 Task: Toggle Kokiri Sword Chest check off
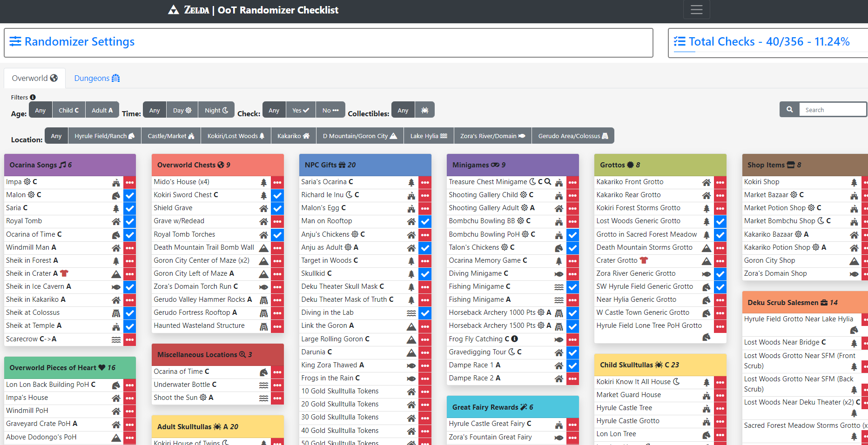(x=277, y=195)
